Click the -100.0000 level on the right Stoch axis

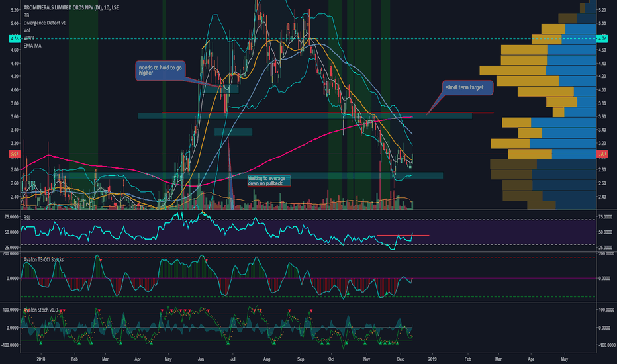tap(606, 345)
